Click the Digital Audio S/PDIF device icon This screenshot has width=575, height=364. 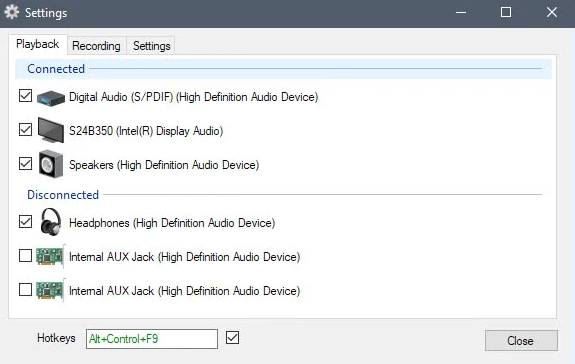[51, 98]
